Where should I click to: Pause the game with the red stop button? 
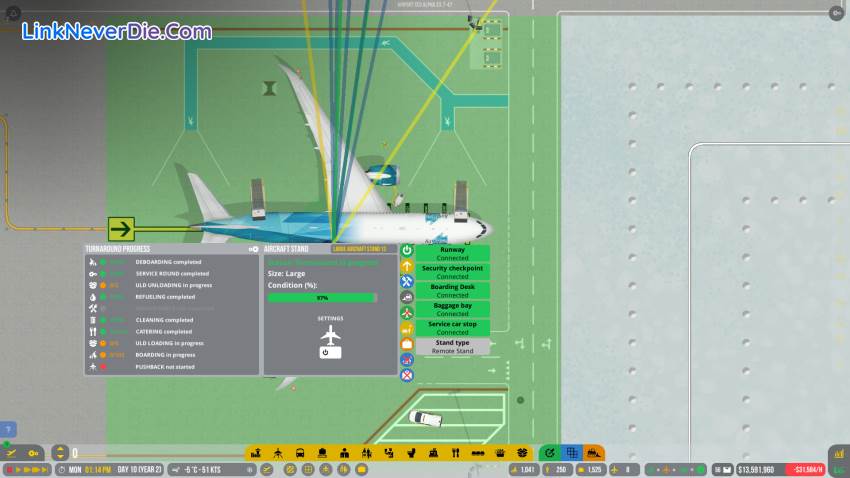[9, 470]
